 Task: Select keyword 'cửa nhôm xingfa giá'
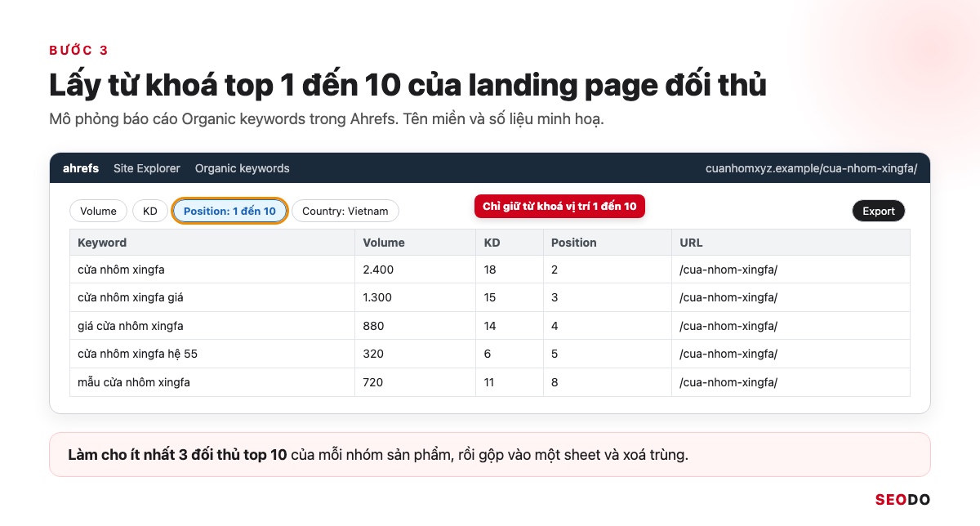(x=131, y=297)
